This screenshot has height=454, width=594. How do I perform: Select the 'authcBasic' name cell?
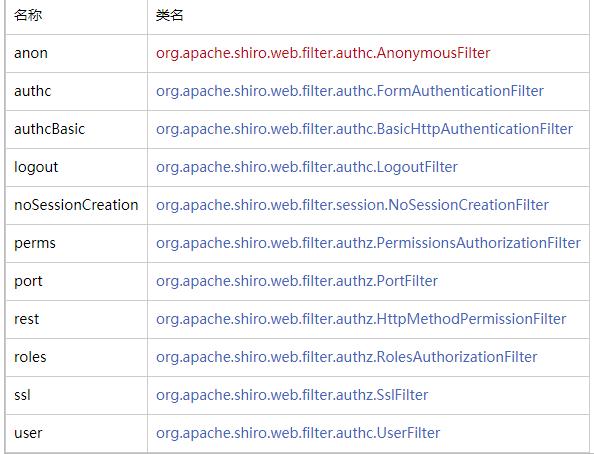77,129
